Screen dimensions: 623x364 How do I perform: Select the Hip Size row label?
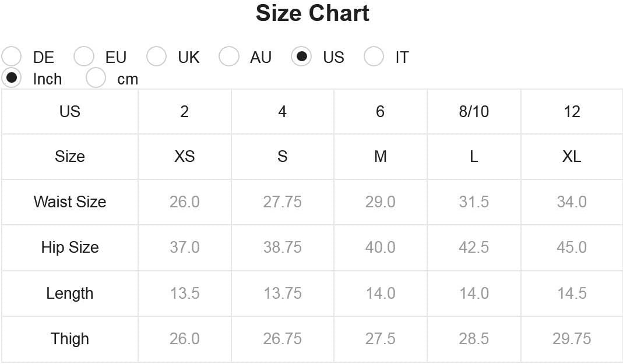(70, 248)
